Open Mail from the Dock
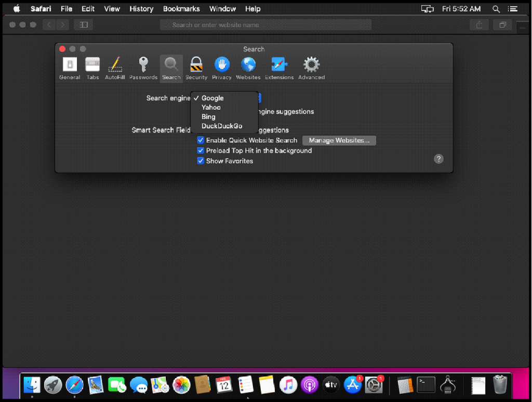 click(x=96, y=385)
